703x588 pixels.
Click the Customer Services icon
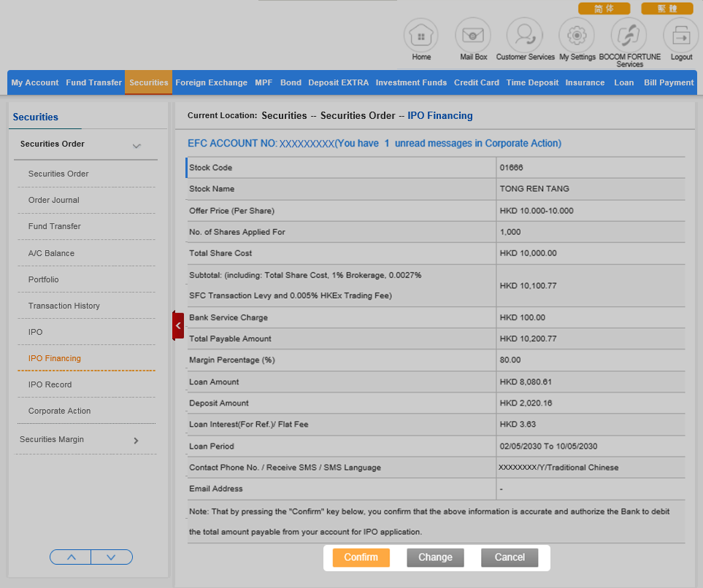tap(525, 35)
